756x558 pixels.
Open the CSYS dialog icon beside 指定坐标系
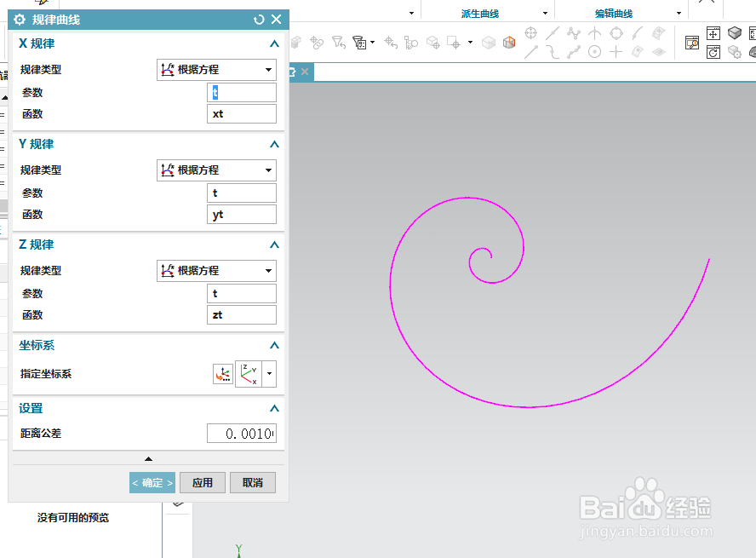pyautogui.click(x=223, y=374)
